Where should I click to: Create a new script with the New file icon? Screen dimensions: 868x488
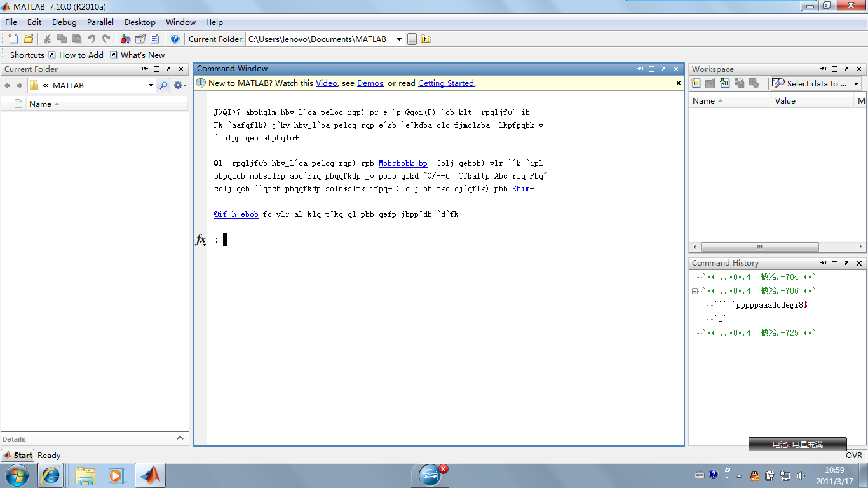13,39
